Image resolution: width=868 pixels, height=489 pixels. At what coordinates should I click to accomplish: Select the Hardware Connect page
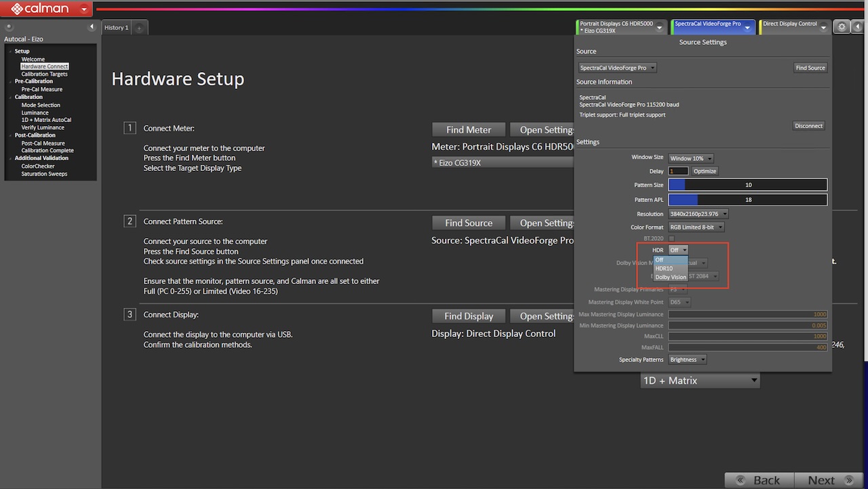pos(45,66)
